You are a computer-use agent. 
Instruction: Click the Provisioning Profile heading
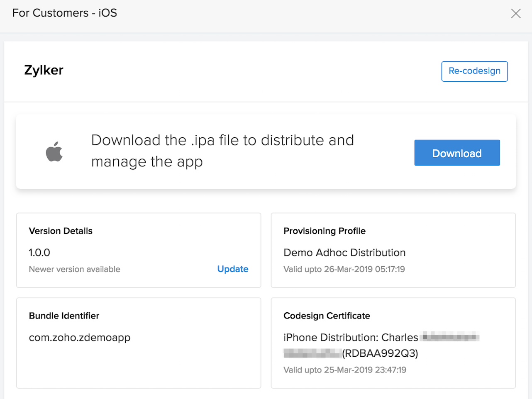tap(325, 231)
